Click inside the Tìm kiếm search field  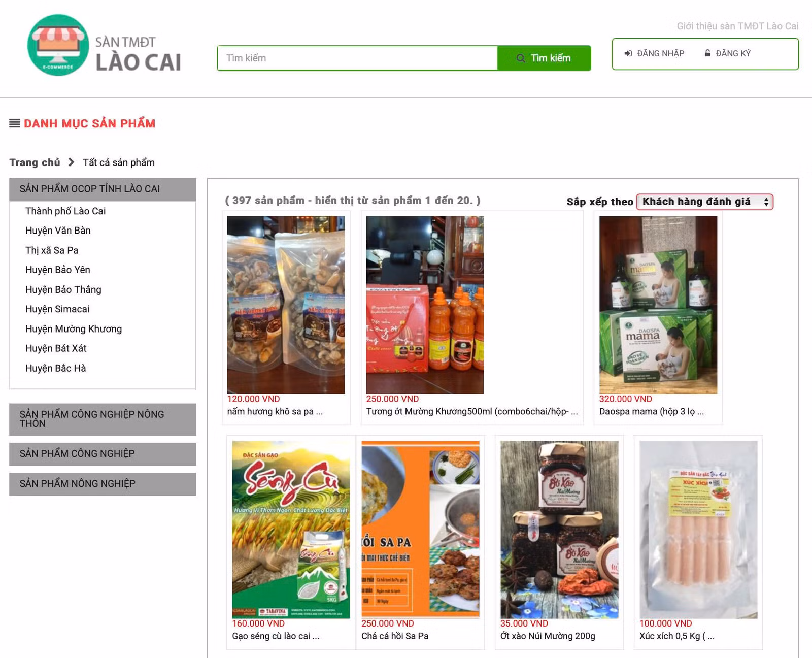point(357,58)
